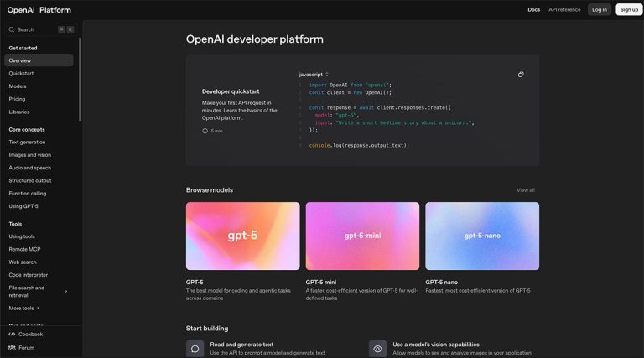Screen dimensions: 644x358
Task: Focus the Search field in sidebar
Action: click(x=40, y=29)
